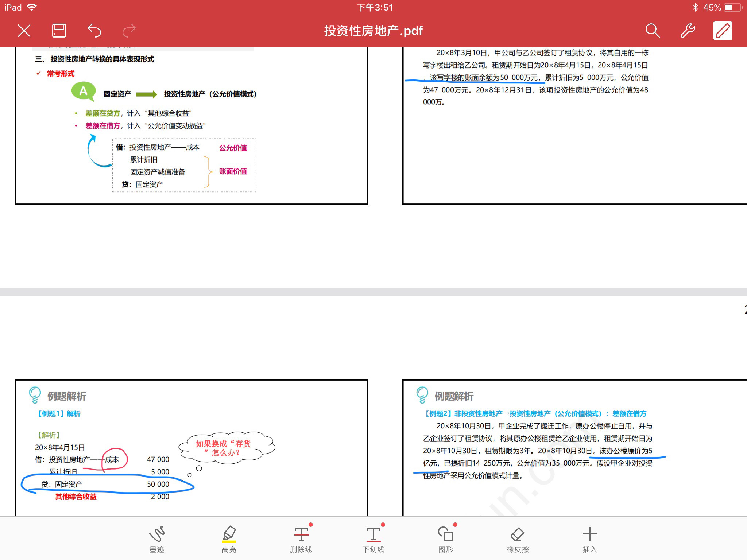Save the PDF with the save icon
The image size is (747, 560).
click(59, 31)
